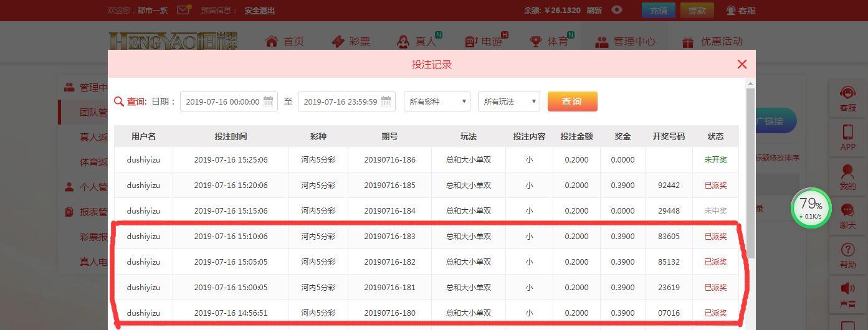Click draw number 29448
This screenshot has width=868, height=330.
[x=669, y=210]
